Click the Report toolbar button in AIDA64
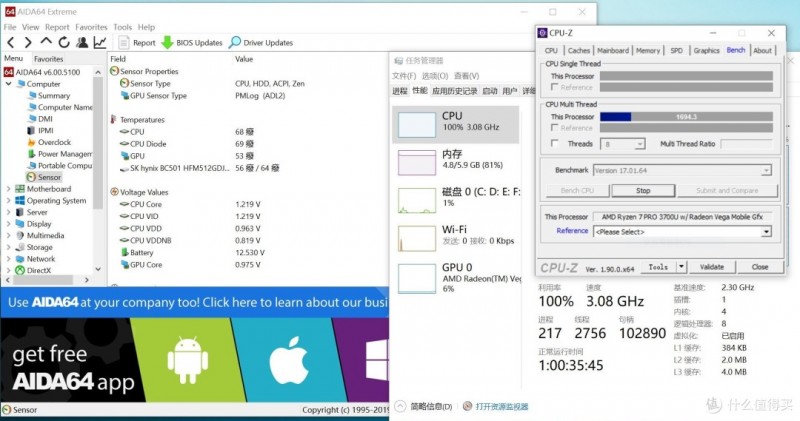The width and height of the screenshot is (800, 421). click(137, 43)
